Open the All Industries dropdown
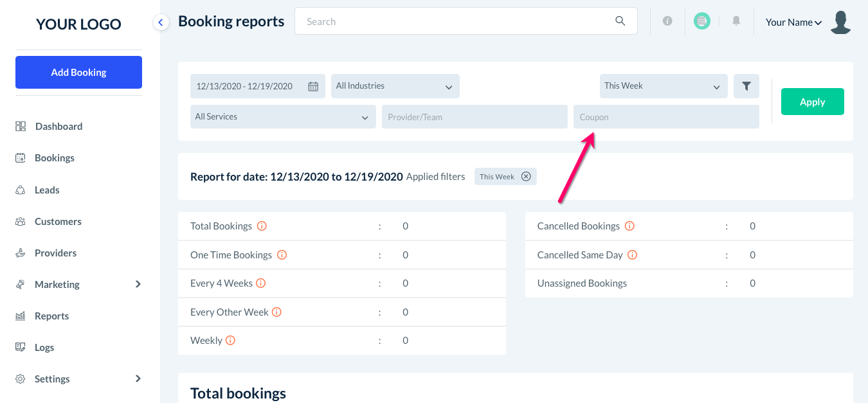 coord(395,86)
